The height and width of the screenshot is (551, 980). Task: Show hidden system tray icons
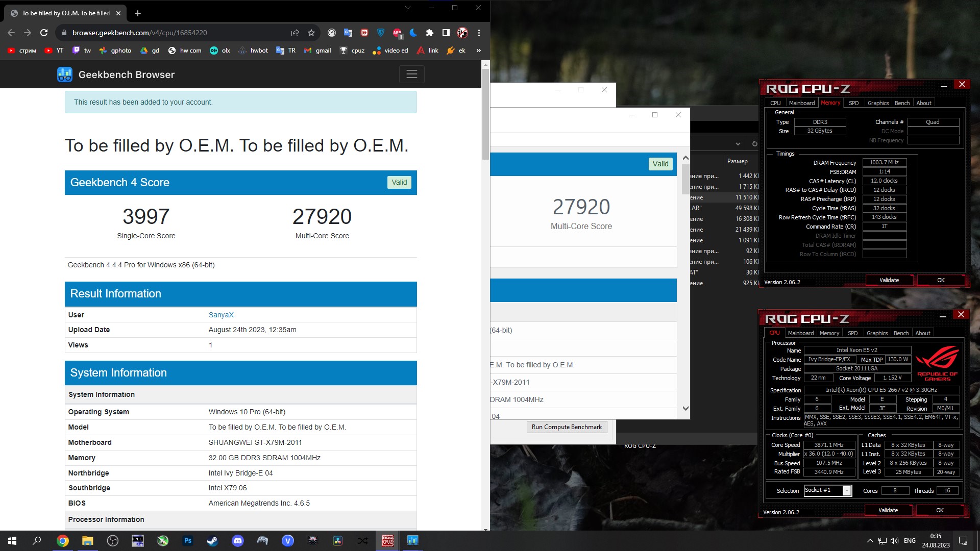tap(870, 541)
